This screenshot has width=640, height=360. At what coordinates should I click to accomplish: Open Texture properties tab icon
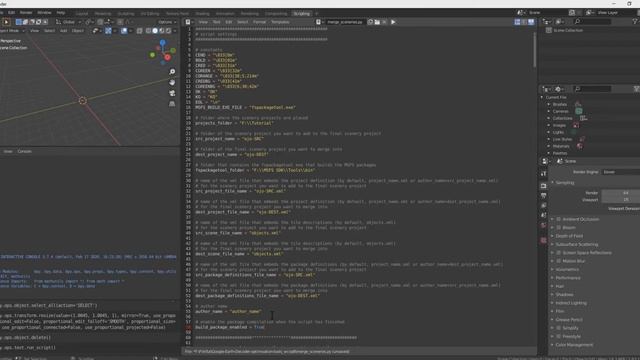(543, 240)
